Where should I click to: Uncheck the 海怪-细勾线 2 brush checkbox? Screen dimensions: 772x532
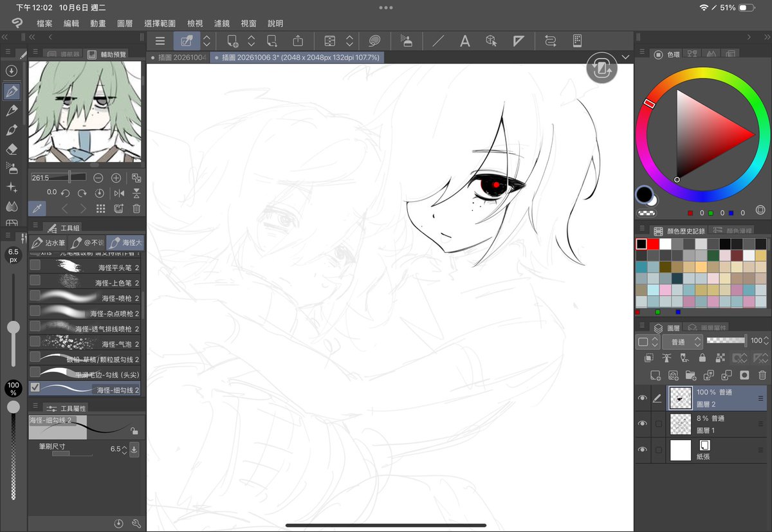pos(35,388)
